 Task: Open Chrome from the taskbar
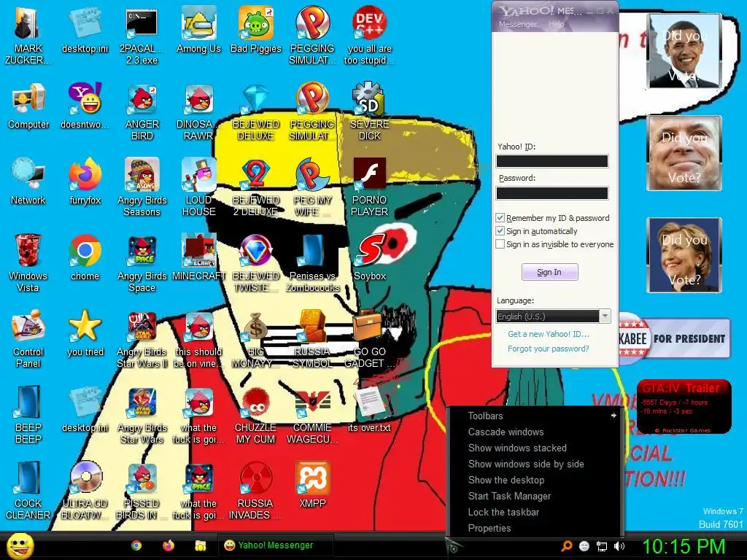pos(136,545)
